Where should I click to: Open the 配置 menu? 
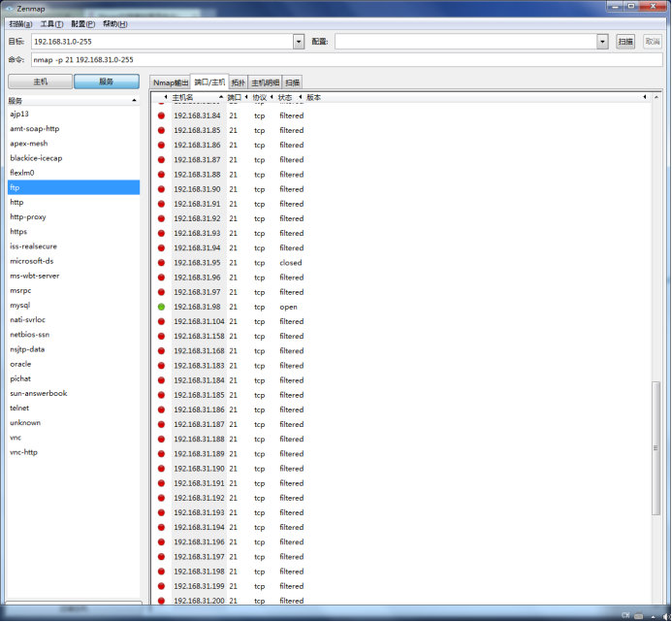point(83,24)
